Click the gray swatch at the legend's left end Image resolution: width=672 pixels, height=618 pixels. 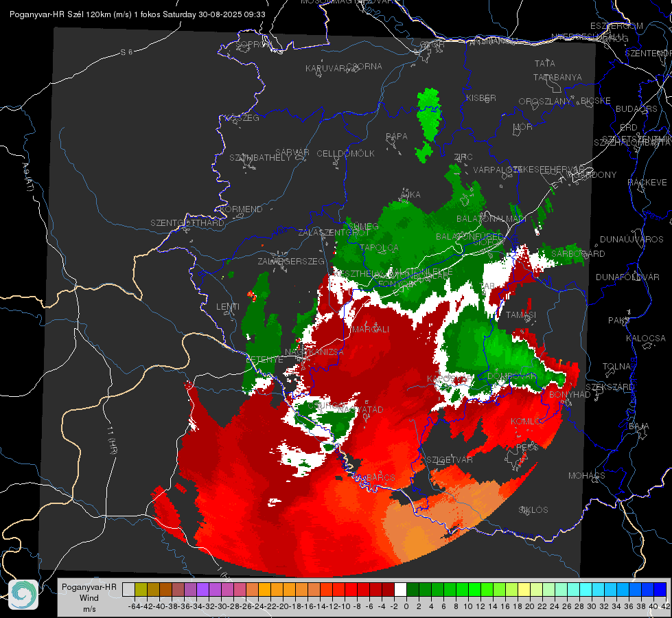128,590
